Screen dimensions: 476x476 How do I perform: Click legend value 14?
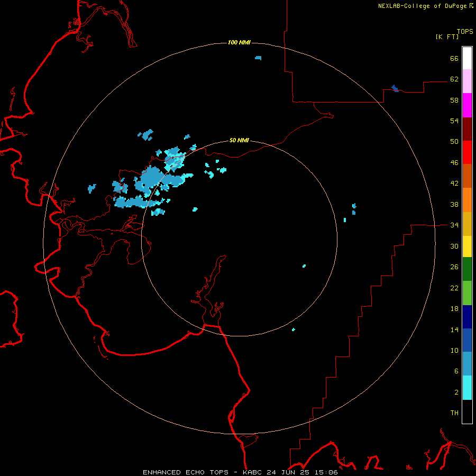[x=454, y=329]
